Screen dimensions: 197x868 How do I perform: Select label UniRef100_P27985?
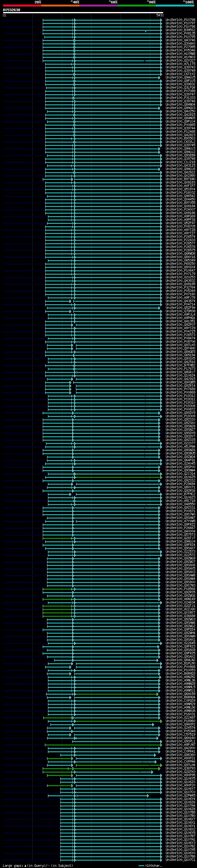pyautogui.click(x=180, y=47)
